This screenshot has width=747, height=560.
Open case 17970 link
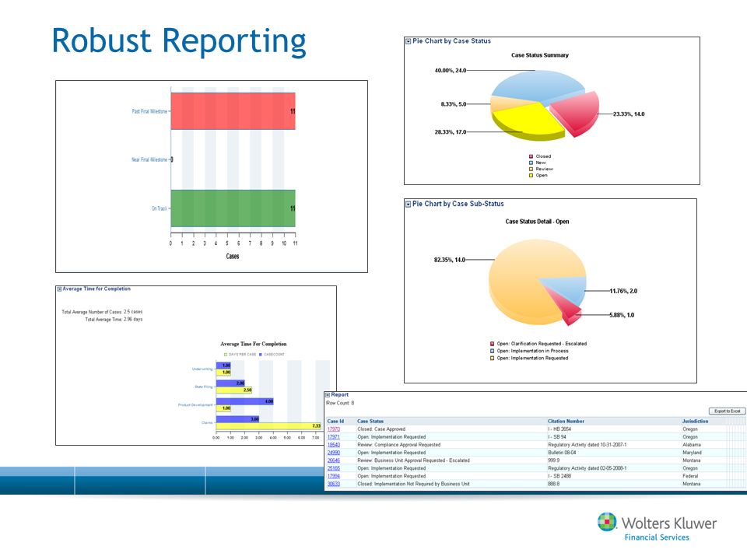pos(334,429)
